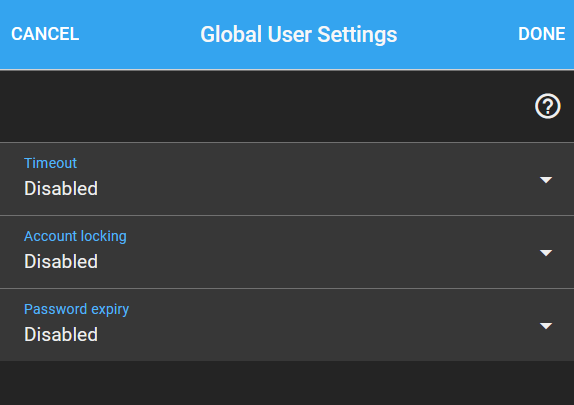Select the Disabled value under Timeout

(61, 188)
